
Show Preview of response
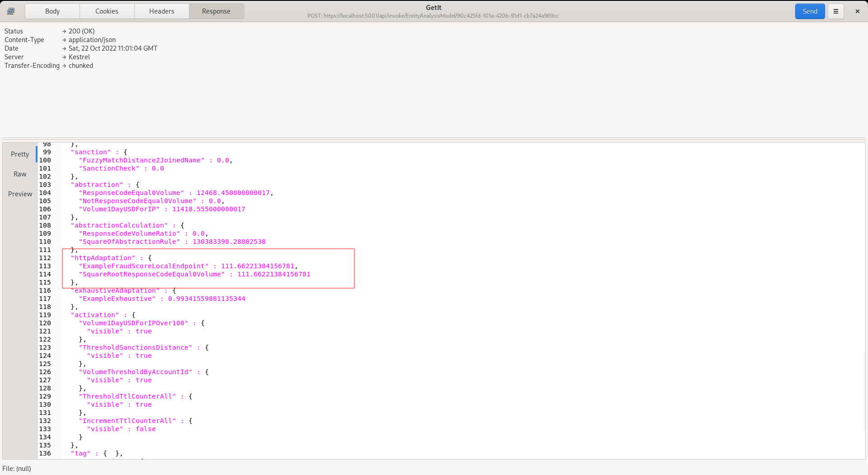click(20, 194)
